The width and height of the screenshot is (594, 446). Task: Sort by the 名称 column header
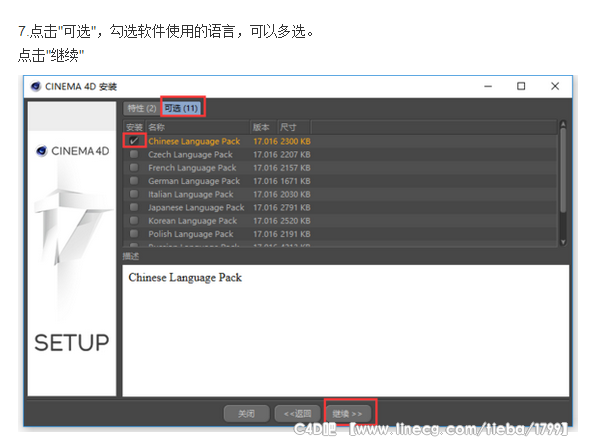(197, 127)
